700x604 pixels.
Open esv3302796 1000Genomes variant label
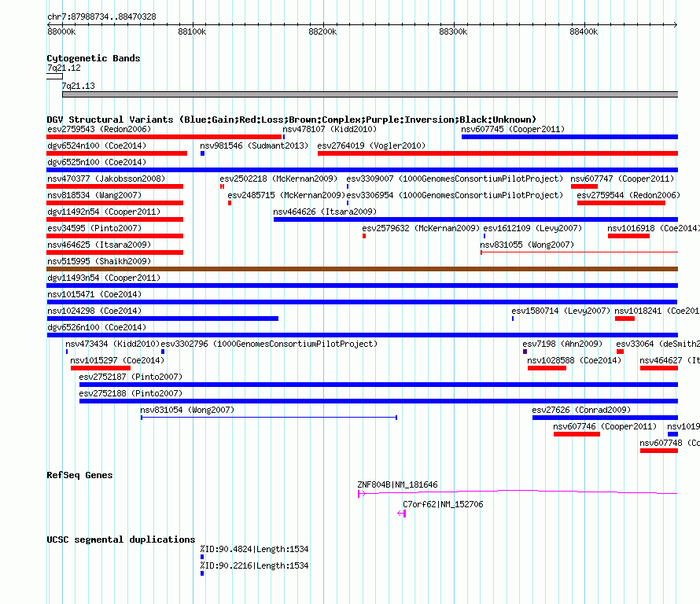[x=269, y=344]
